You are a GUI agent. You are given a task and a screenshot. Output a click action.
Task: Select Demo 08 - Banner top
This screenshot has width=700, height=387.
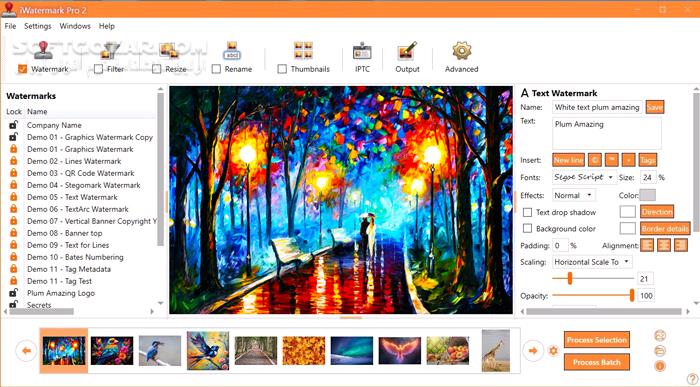64,233
